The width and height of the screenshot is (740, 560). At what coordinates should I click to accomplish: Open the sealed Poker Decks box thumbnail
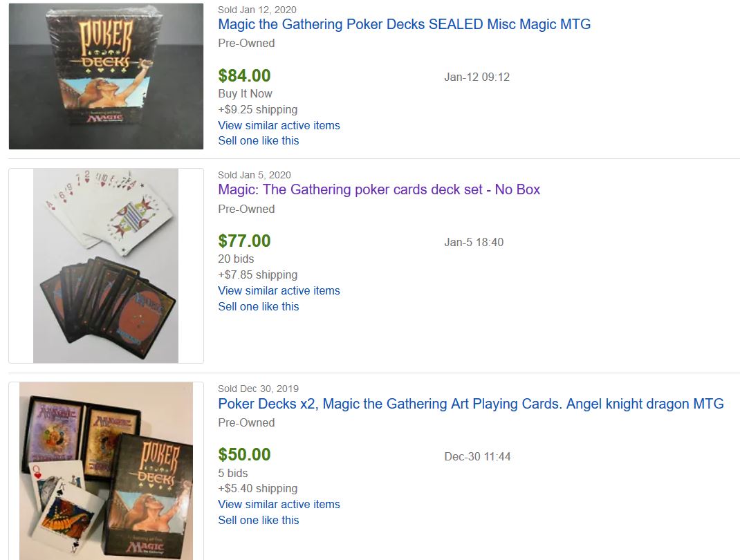pyautogui.click(x=106, y=76)
